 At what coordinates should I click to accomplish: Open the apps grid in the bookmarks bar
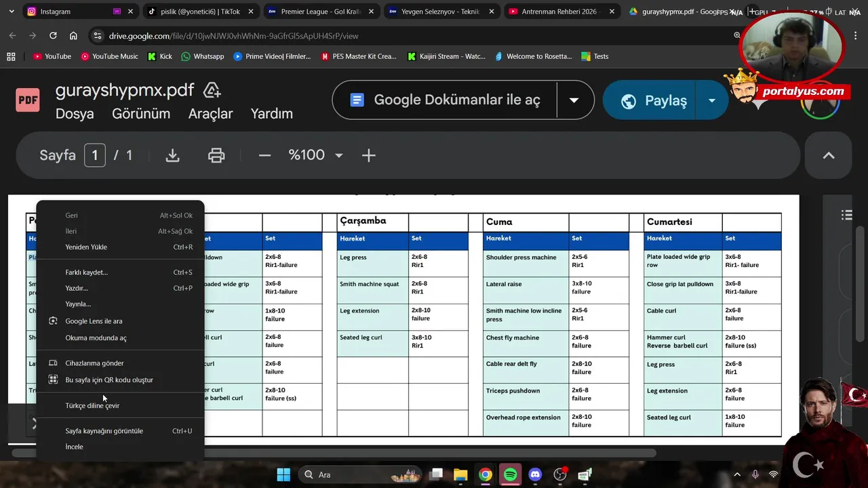point(11,56)
